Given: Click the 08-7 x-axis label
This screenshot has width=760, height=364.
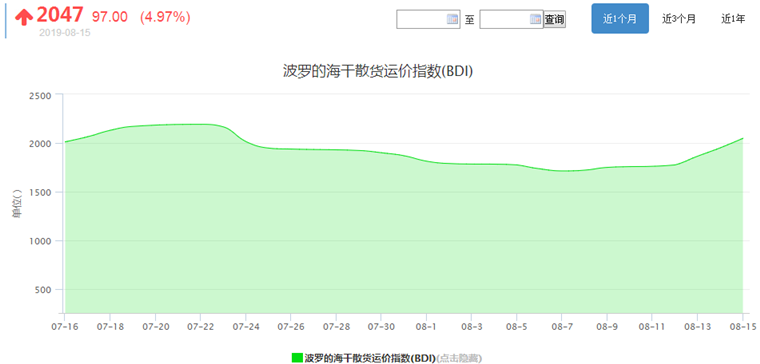Looking at the screenshot, I should 561,327.
